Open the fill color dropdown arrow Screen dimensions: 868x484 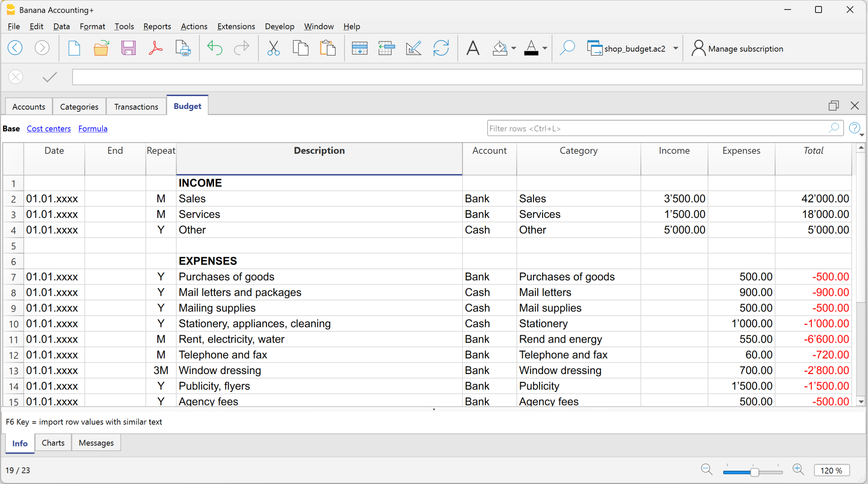(x=514, y=48)
